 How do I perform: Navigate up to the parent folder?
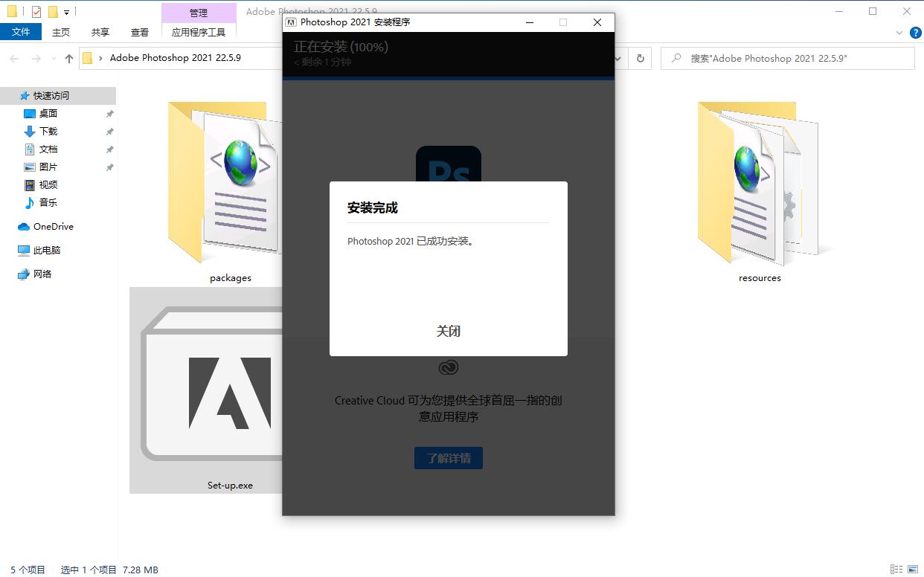click(68, 58)
